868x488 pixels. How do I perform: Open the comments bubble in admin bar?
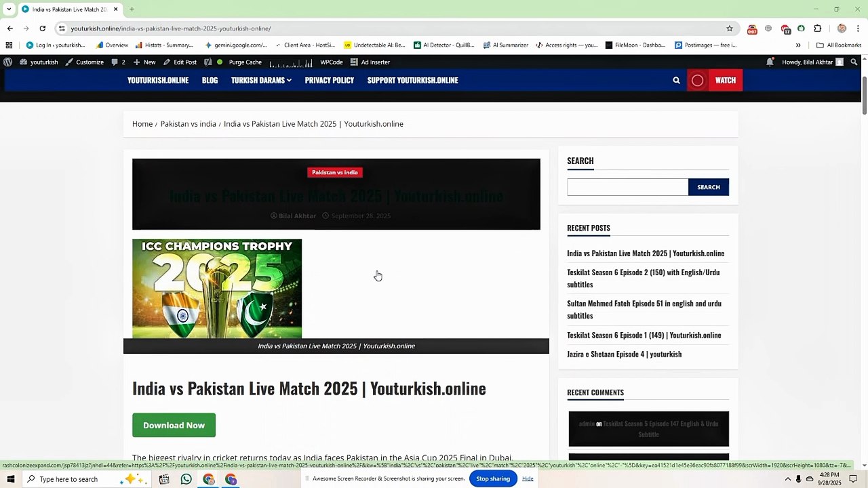(118, 62)
